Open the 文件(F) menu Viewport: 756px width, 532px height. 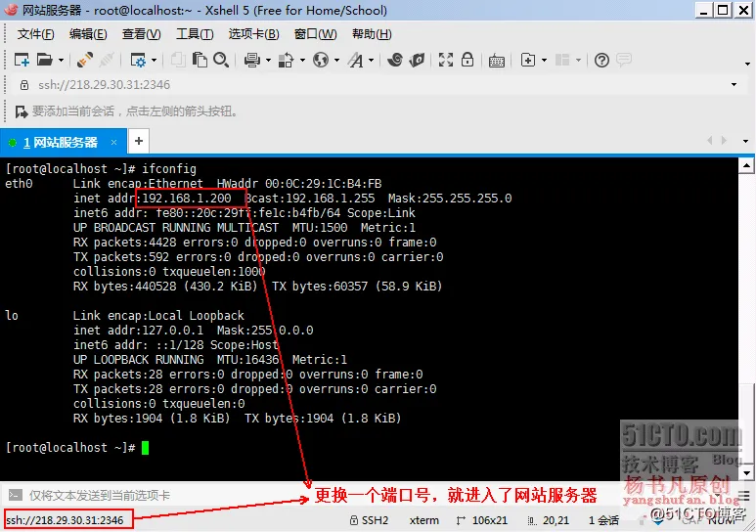pyautogui.click(x=35, y=34)
